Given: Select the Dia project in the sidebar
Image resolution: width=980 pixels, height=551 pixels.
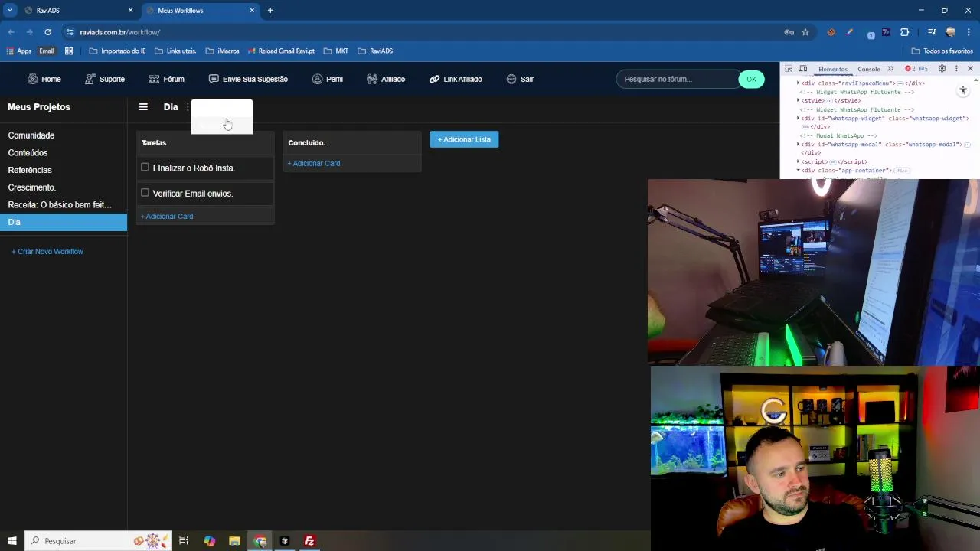Looking at the screenshot, I should coord(64,222).
